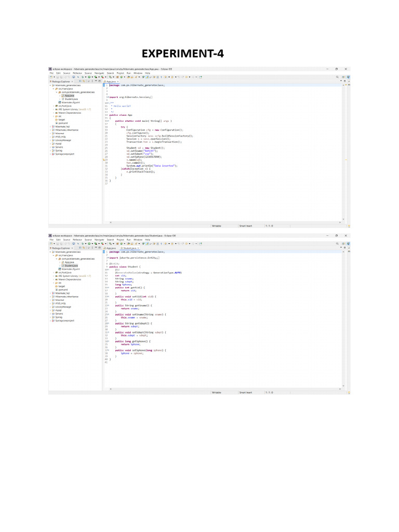
Task: Close Student.java tab in bottom window
Action: [x=138, y=248]
